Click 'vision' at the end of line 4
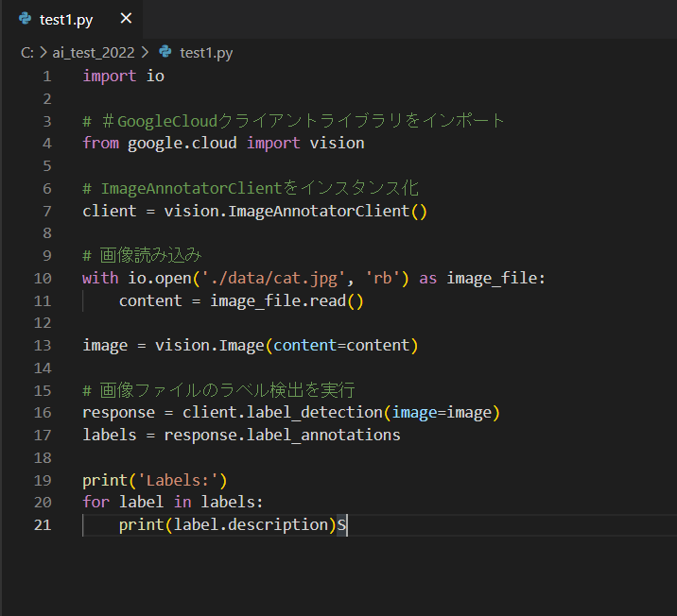The image size is (677, 616). point(337,144)
